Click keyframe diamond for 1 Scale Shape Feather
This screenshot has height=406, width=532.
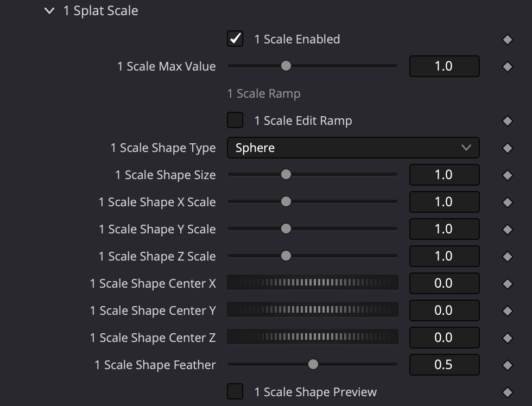coord(507,365)
